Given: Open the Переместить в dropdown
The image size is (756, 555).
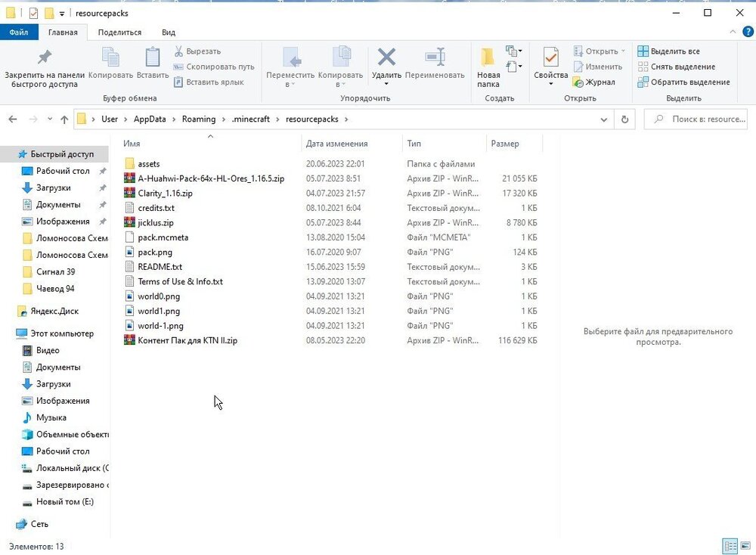Looking at the screenshot, I should pyautogui.click(x=290, y=68).
